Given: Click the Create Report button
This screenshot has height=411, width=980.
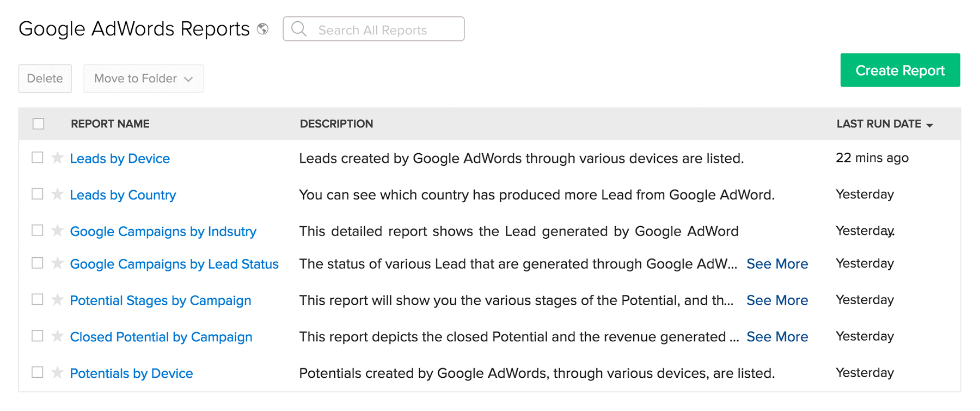Looking at the screenshot, I should 899,70.
